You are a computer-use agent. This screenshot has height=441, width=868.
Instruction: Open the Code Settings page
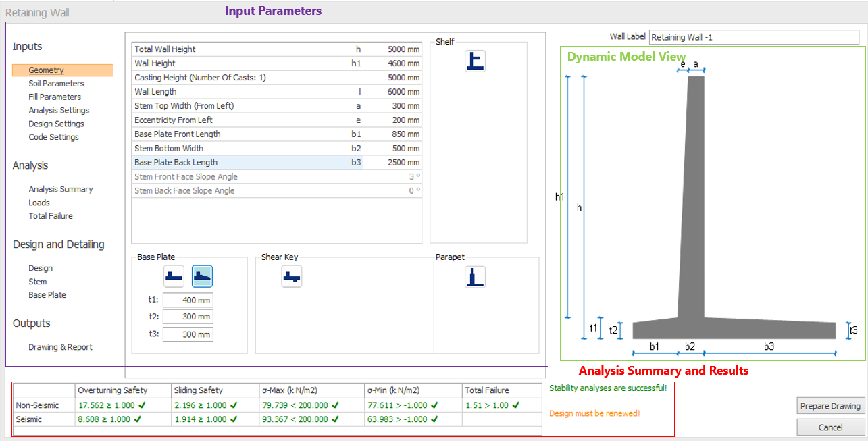(x=53, y=137)
